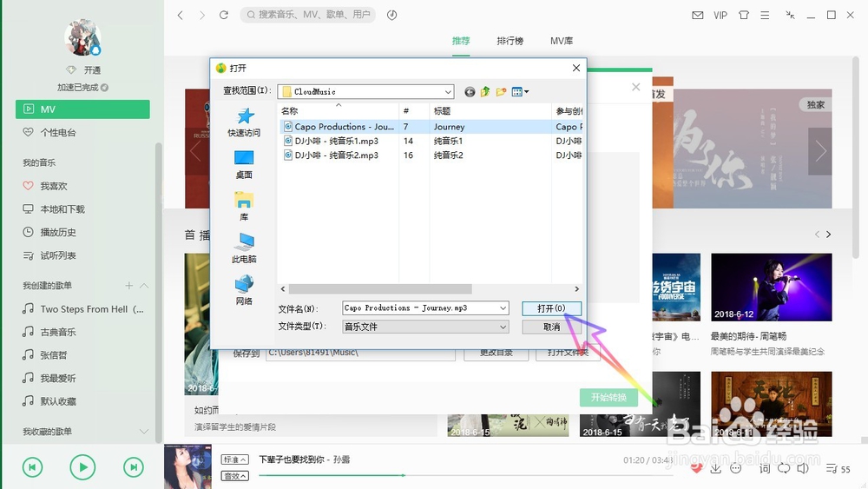Go back with the navigation back arrow
The image size is (868, 489).
click(x=181, y=15)
